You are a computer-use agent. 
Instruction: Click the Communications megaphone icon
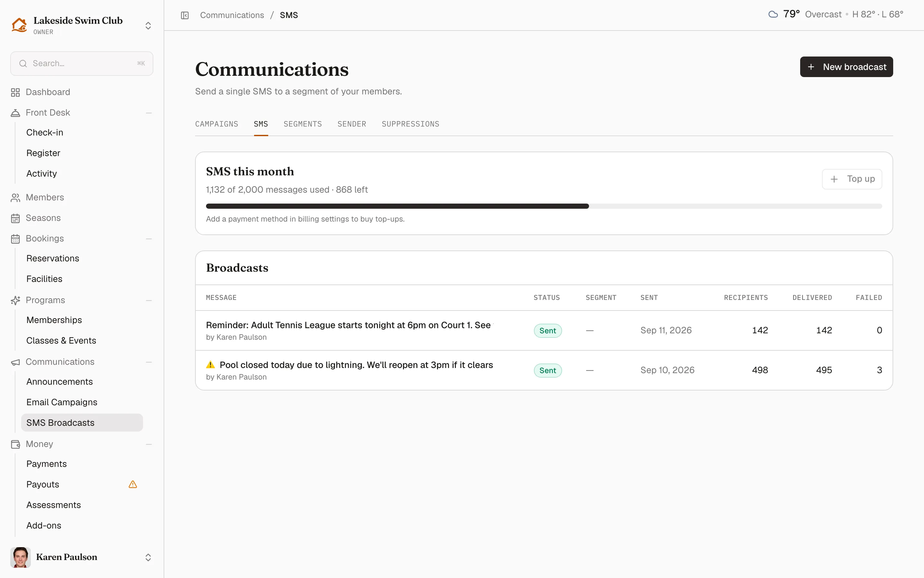click(15, 362)
